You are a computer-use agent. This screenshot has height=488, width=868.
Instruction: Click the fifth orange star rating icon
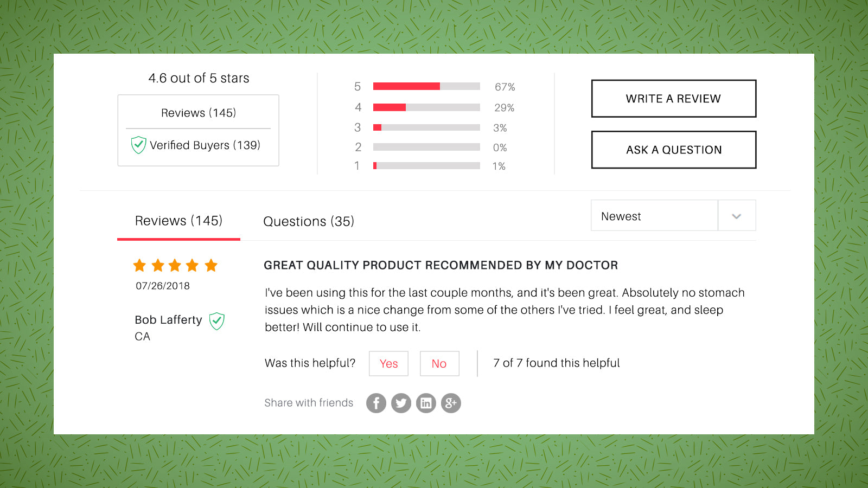tap(211, 265)
